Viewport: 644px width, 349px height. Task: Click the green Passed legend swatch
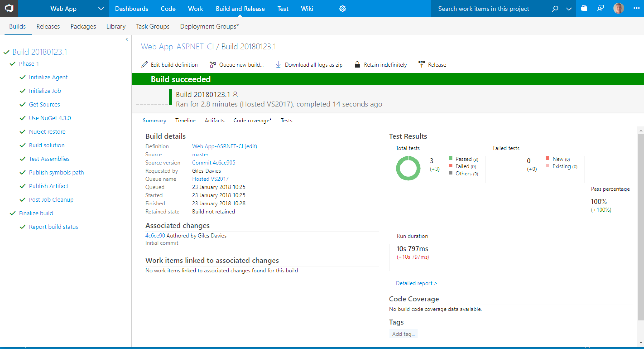point(450,158)
